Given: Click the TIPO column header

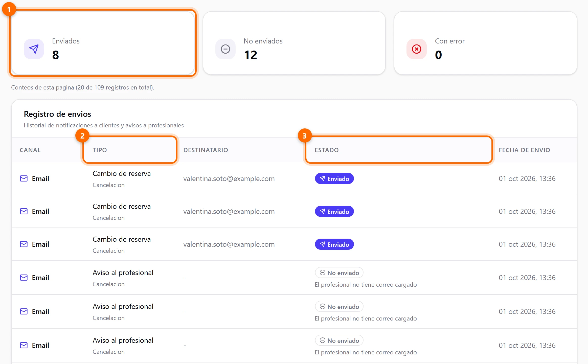Looking at the screenshot, I should click(x=100, y=150).
